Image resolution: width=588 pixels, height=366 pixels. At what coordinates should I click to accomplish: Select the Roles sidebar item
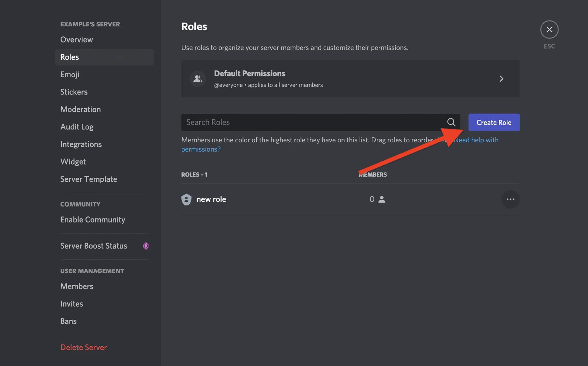104,57
